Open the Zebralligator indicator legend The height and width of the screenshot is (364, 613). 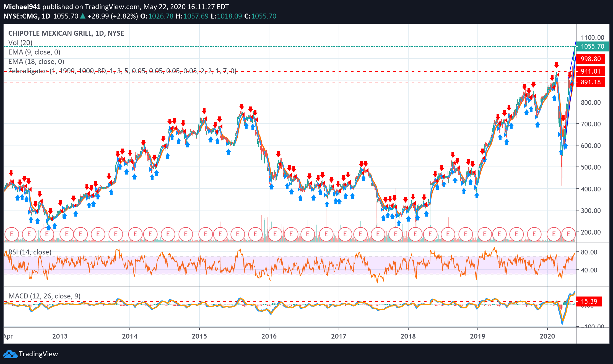point(122,71)
